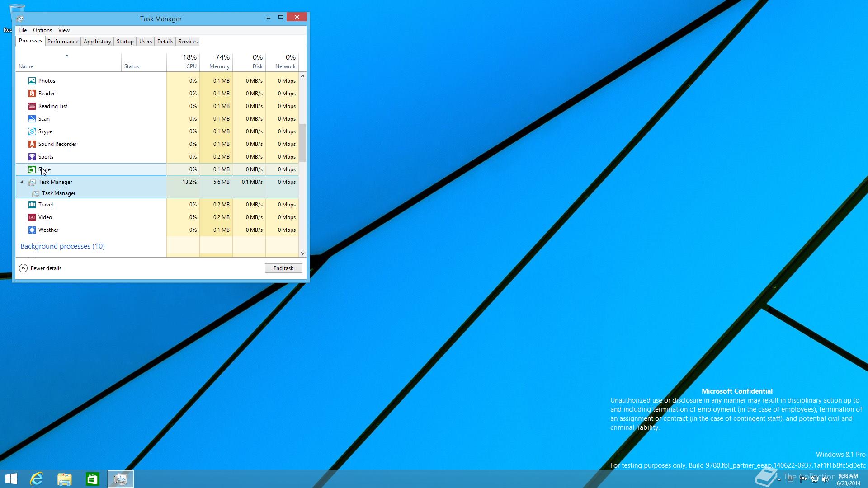
Task: Click Task Manager's 13.2% CPU value
Action: point(189,182)
